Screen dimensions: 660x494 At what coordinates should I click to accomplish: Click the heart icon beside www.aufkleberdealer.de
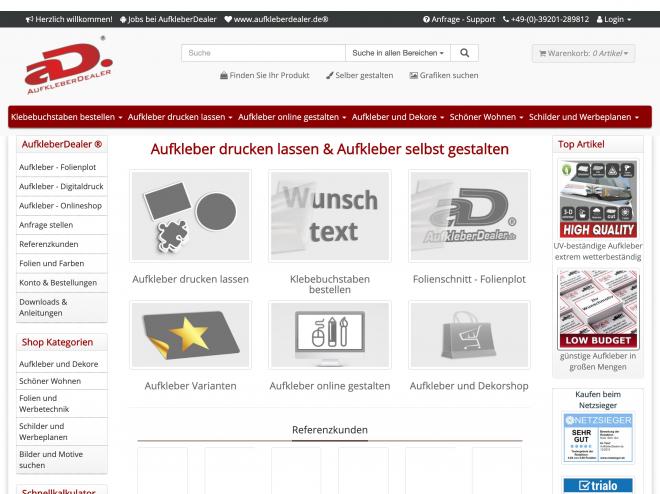click(x=228, y=19)
